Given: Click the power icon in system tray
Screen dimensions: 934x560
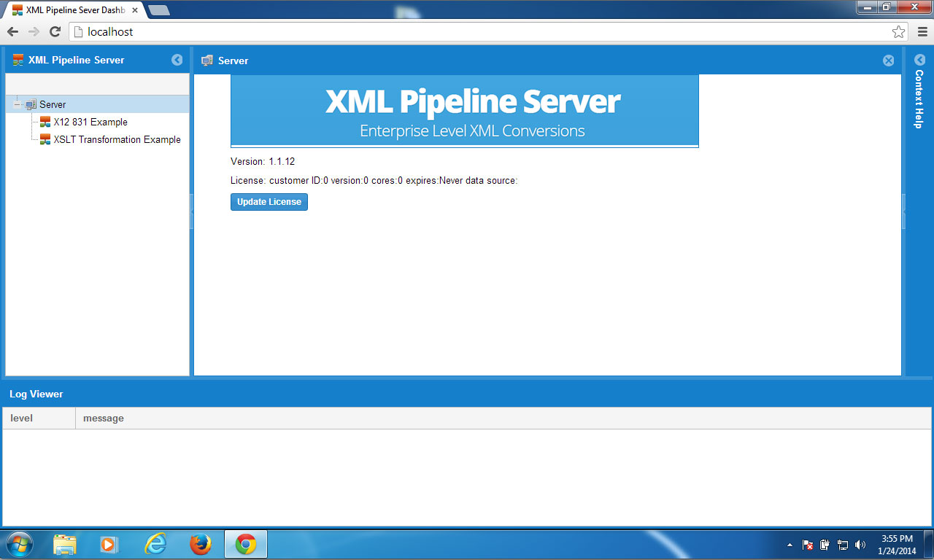Looking at the screenshot, I should click(x=825, y=545).
